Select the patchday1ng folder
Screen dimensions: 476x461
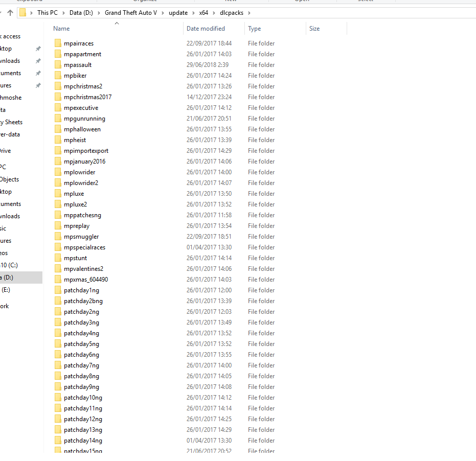[81, 290]
